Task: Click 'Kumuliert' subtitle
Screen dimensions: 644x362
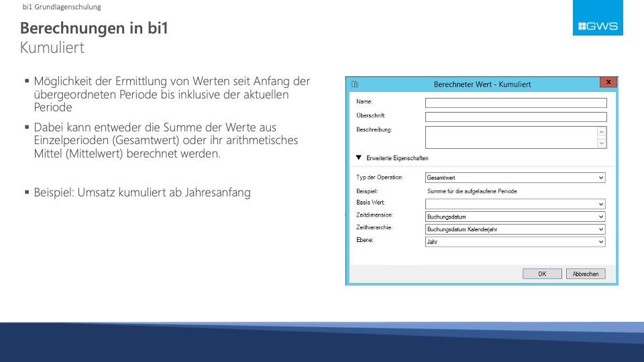Action: pos(52,48)
